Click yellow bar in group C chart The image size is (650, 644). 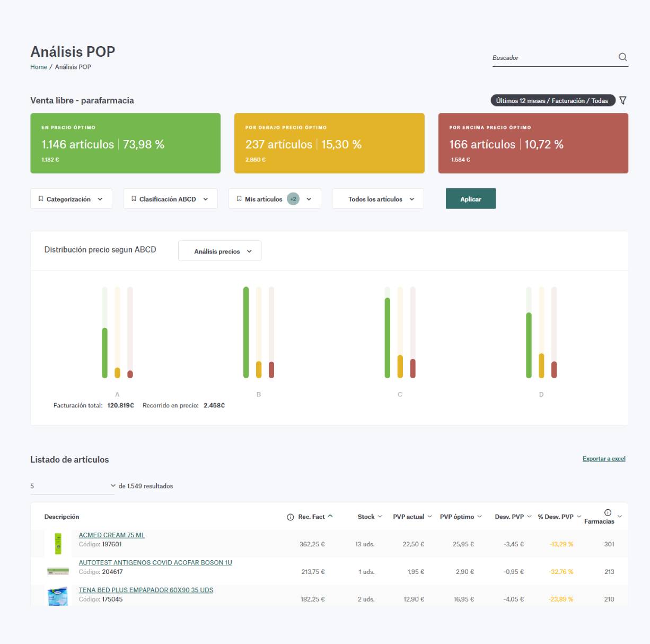[400, 367]
